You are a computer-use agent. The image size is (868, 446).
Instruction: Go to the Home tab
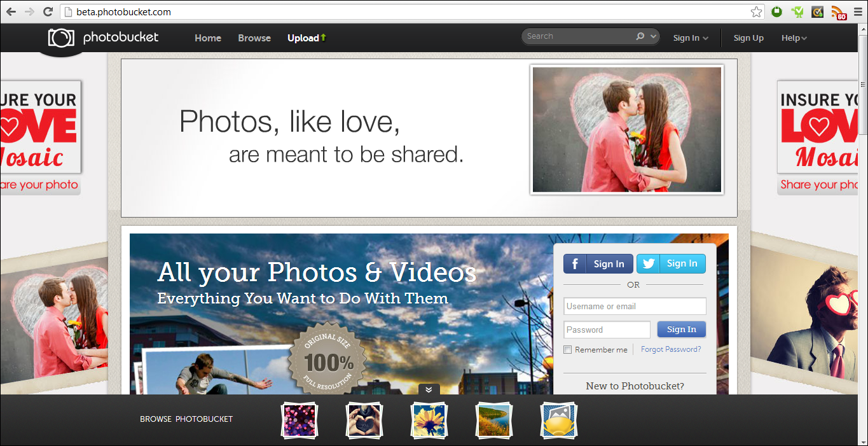click(208, 38)
